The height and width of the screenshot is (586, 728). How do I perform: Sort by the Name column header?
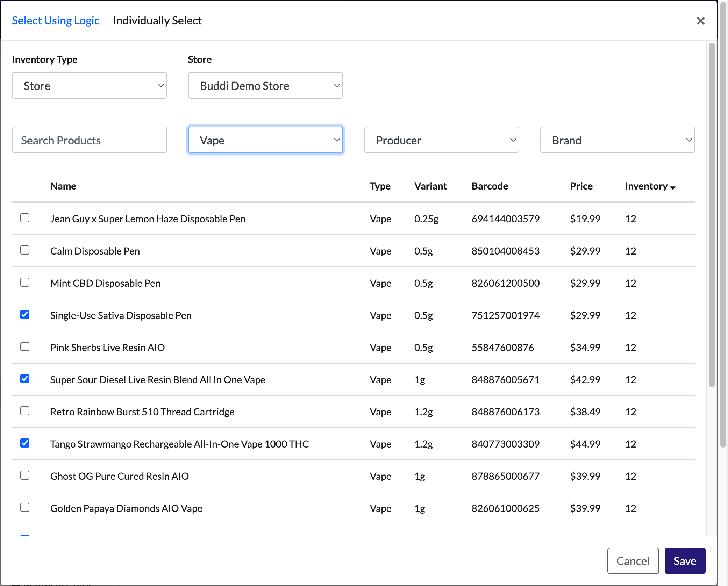pos(63,186)
